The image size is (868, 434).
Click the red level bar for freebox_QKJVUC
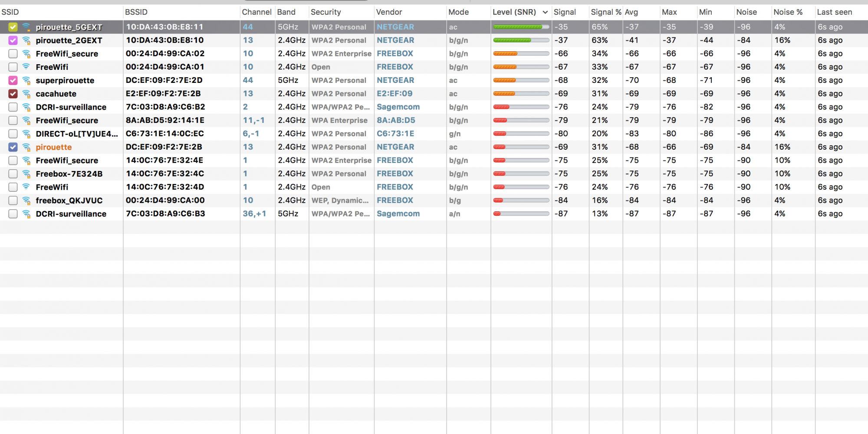[x=521, y=201]
